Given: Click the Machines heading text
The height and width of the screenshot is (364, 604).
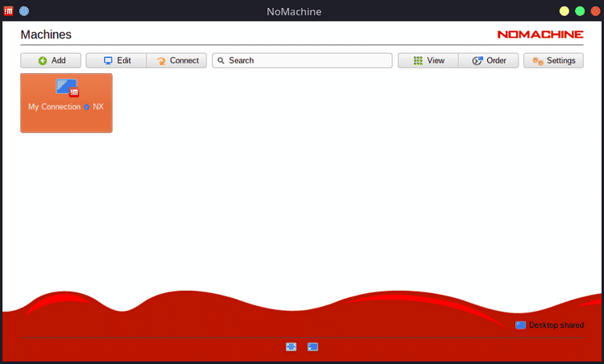Looking at the screenshot, I should click(46, 35).
